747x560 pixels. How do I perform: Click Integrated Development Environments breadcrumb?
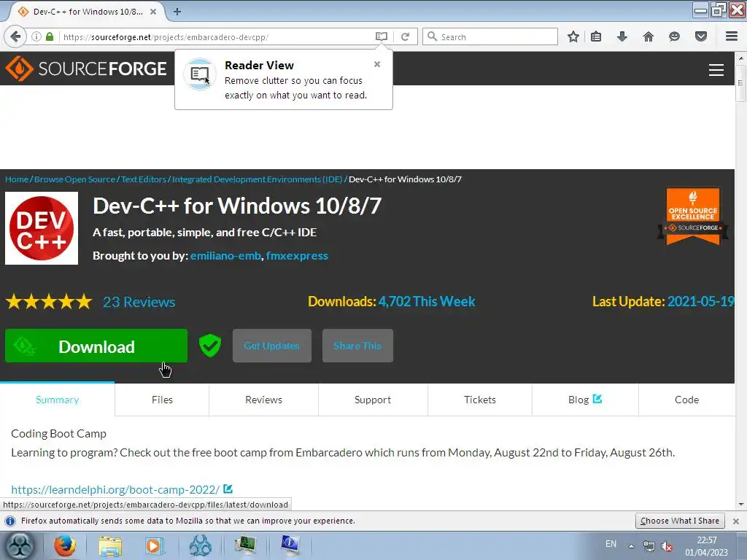pos(258,179)
